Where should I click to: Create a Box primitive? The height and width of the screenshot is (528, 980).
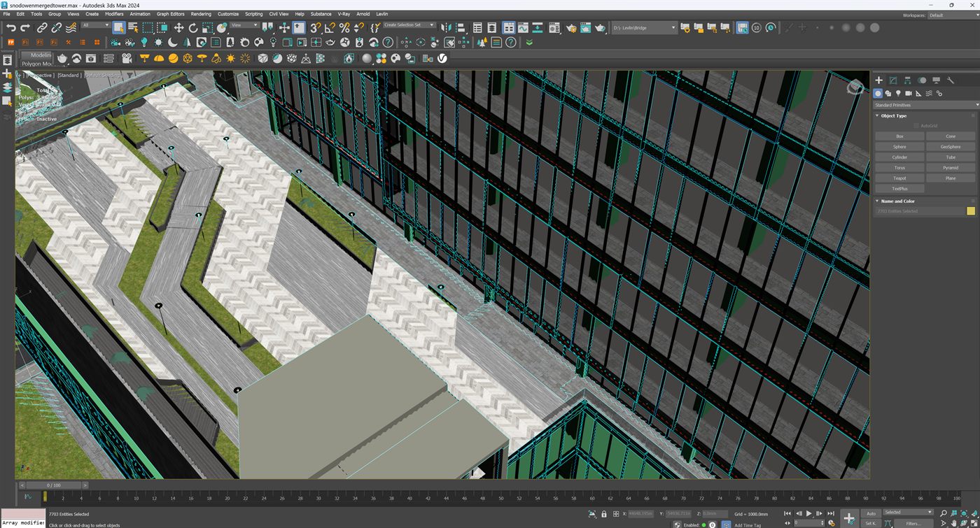coord(899,136)
